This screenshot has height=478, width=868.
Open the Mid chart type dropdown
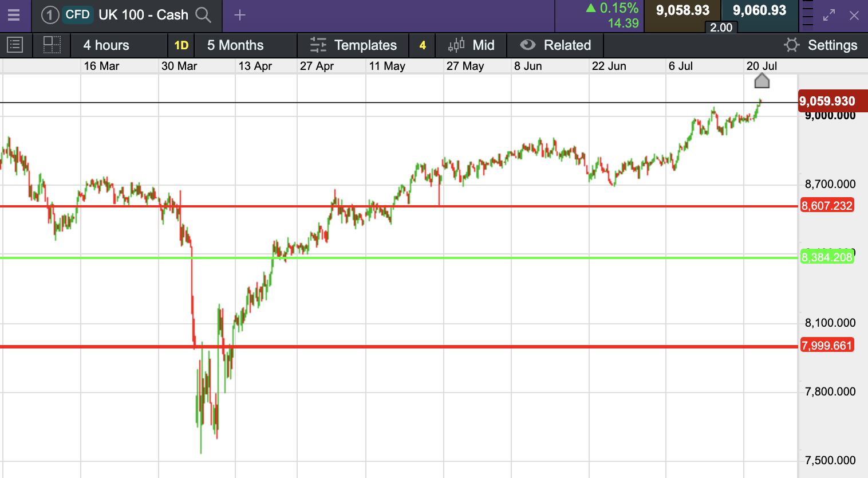(x=471, y=45)
